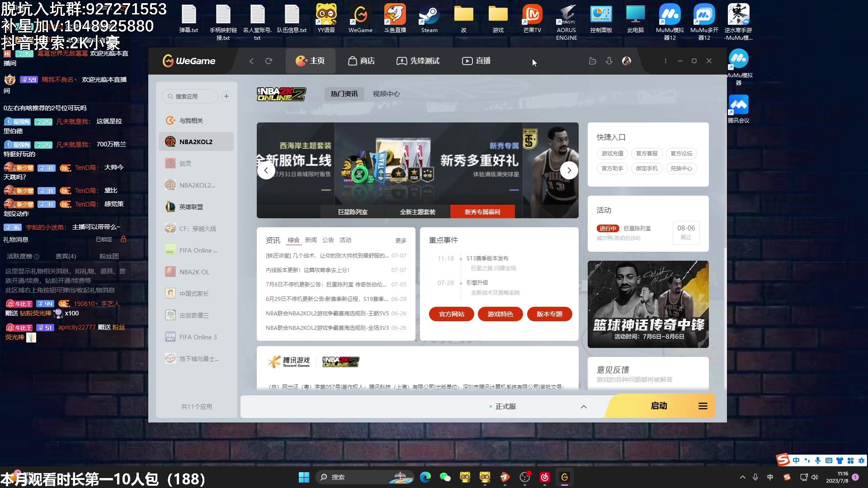Switch to the 主页 tab
The image size is (868, 488).
310,61
